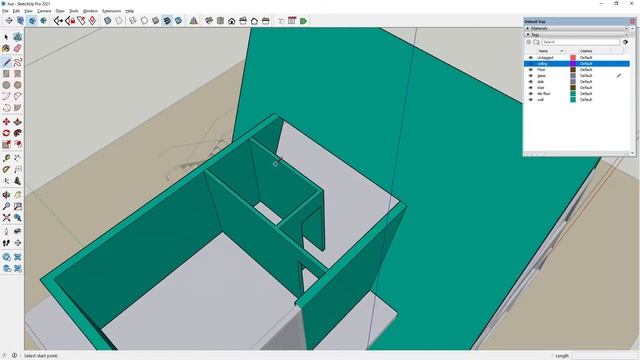Click Add Tag icon in Tags panel
Image resolution: width=640 pixels, height=360 pixels.
click(x=529, y=42)
